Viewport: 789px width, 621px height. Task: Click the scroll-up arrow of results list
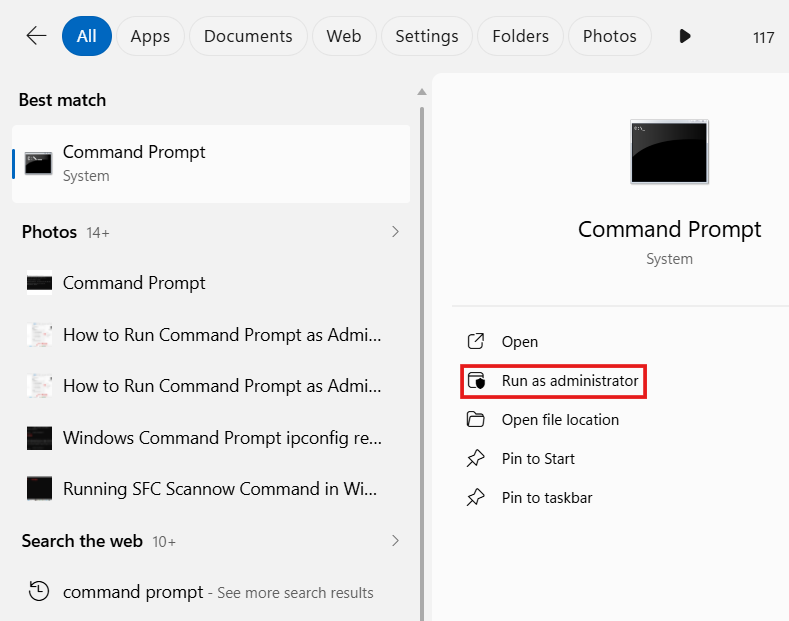[422, 92]
